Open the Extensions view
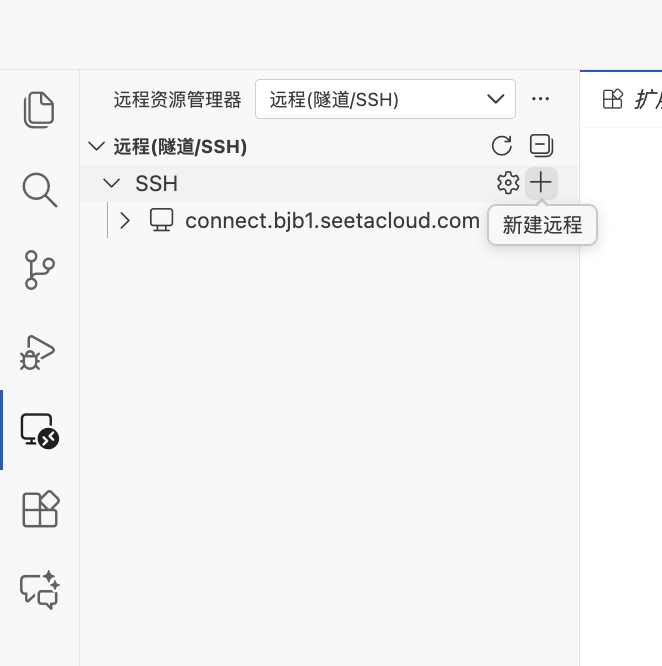 39,510
